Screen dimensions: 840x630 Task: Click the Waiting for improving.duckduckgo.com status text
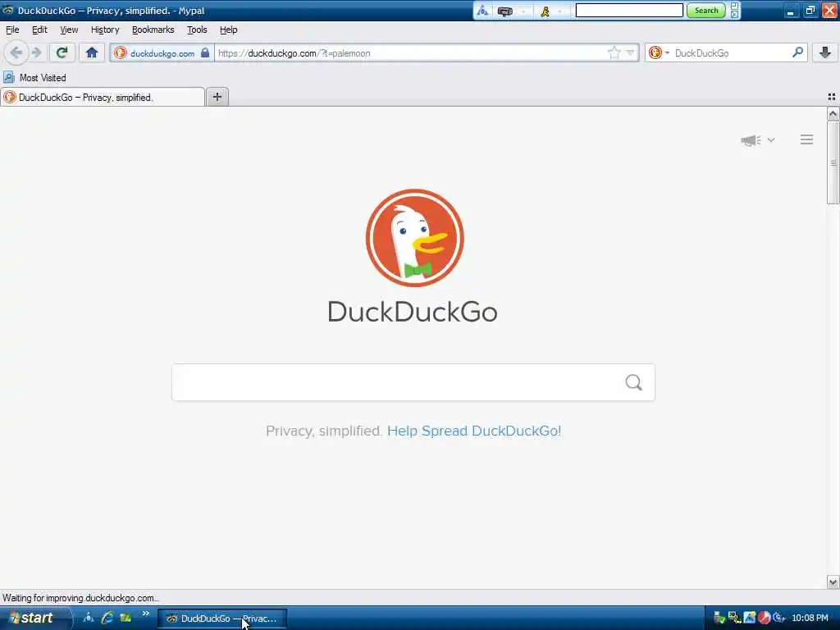click(x=80, y=598)
